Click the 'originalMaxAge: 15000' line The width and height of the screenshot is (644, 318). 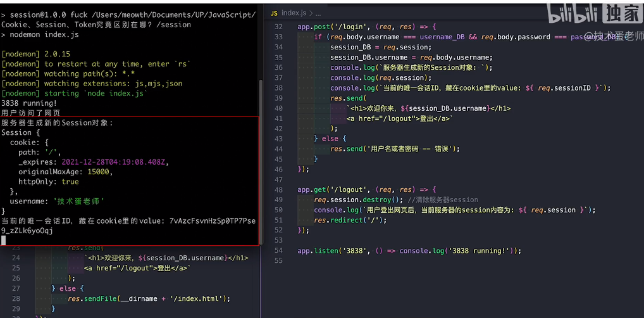(66, 172)
